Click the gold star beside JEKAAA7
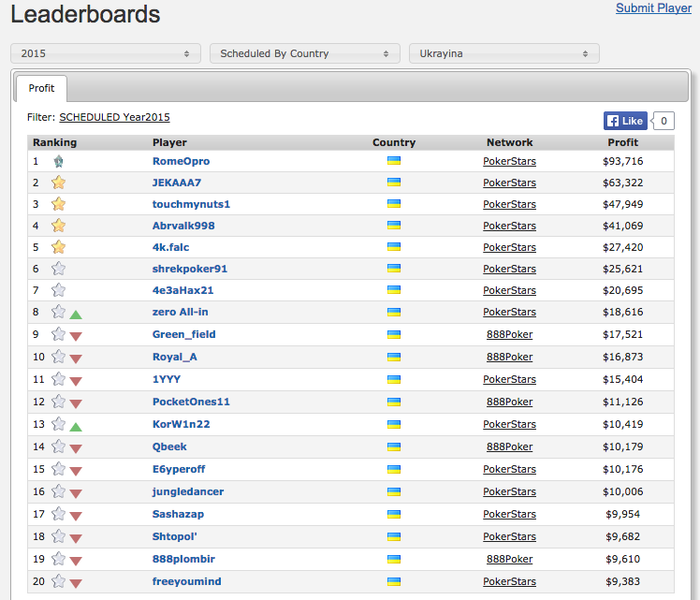700x600 pixels. click(58, 183)
